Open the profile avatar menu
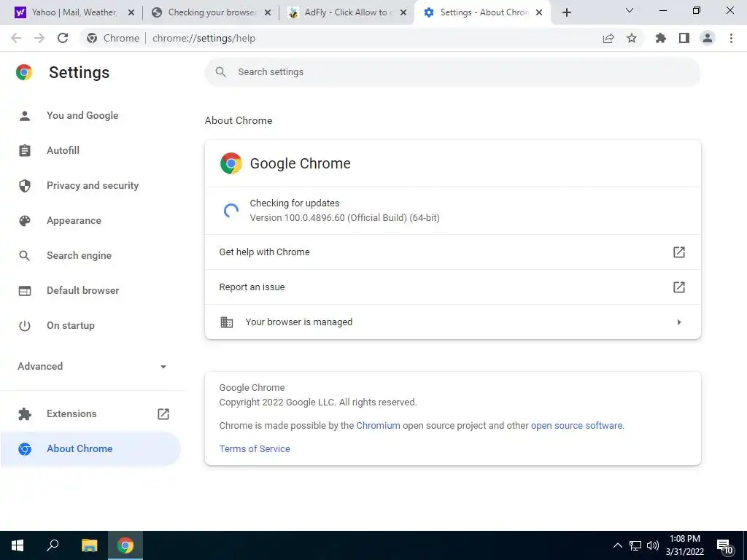The image size is (747, 560). [708, 38]
